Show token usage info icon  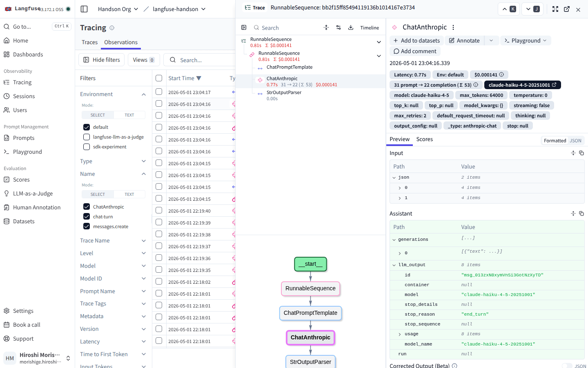pos(476,85)
